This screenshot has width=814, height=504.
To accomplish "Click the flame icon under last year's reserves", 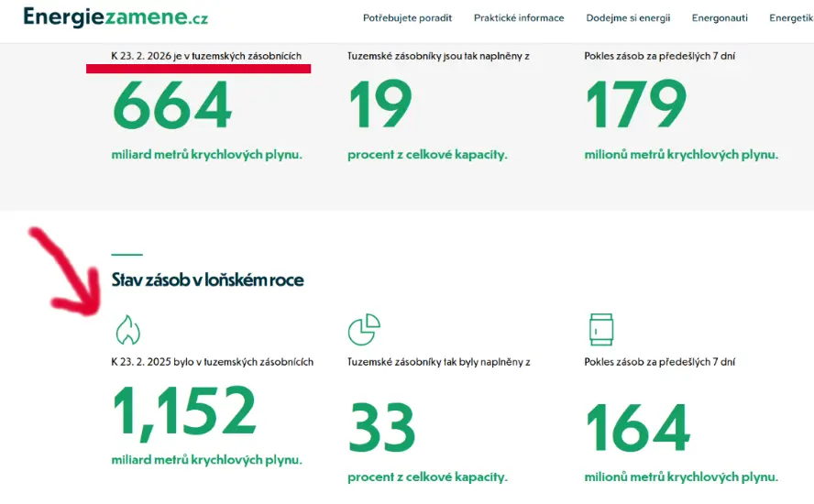I will tap(128, 329).
